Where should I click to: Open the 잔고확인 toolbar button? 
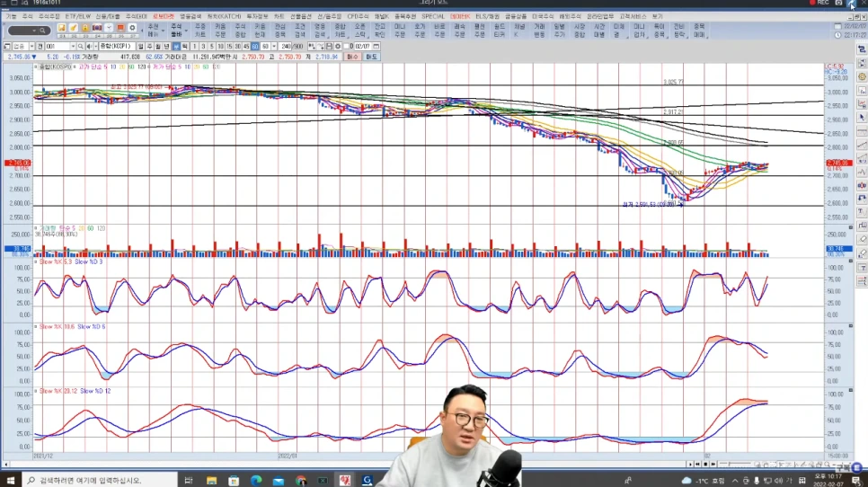[380, 31]
